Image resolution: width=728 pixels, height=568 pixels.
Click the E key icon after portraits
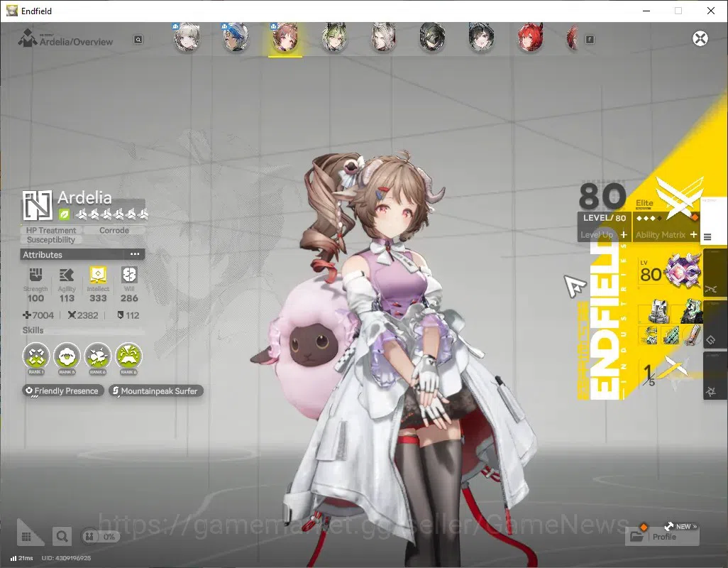pos(590,40)
